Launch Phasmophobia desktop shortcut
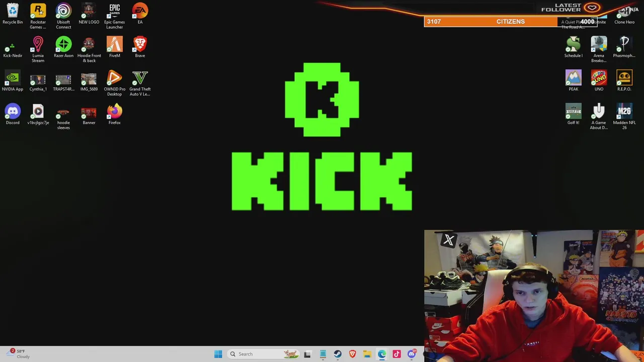Image resolution: width=644 pixels, height=362 pixels. [x=624, y=48]
